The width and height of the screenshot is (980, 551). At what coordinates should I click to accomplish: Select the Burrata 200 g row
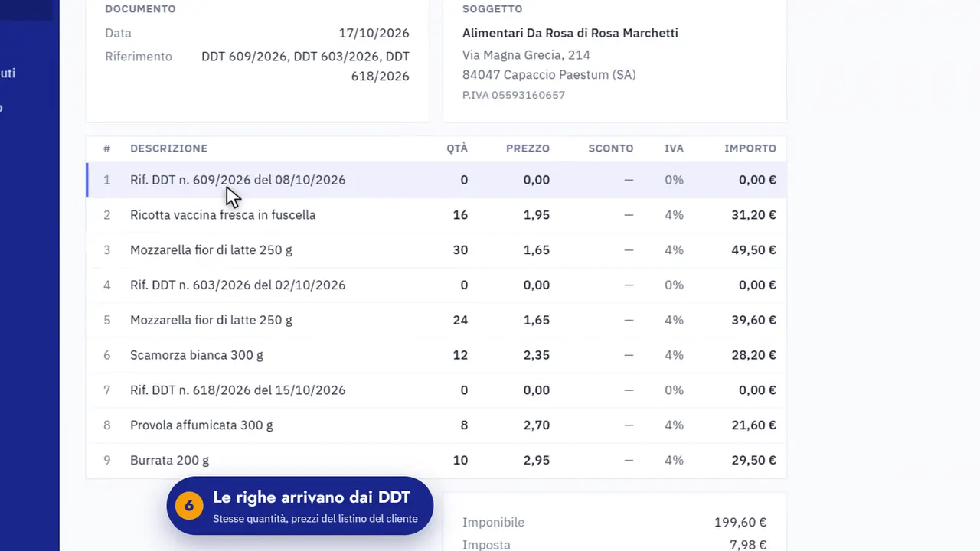click(x=436, y=461)
